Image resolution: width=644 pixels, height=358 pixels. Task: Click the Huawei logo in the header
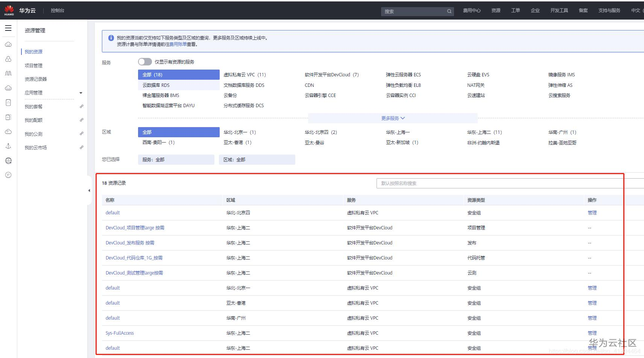9,10
